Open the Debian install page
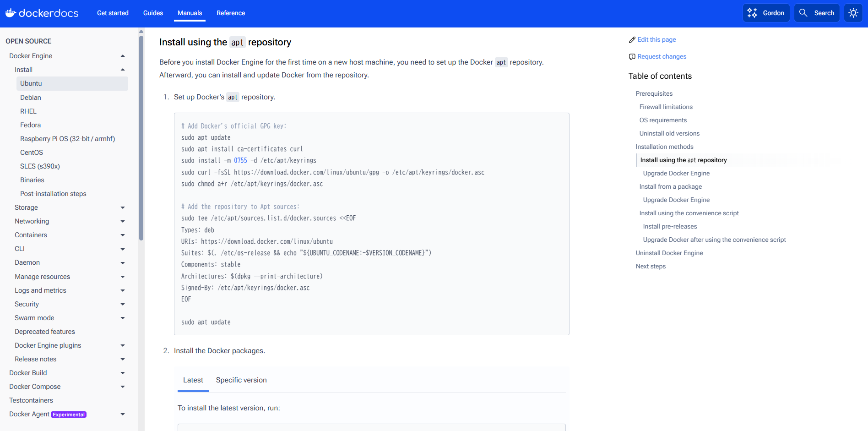 coord(31,98)
